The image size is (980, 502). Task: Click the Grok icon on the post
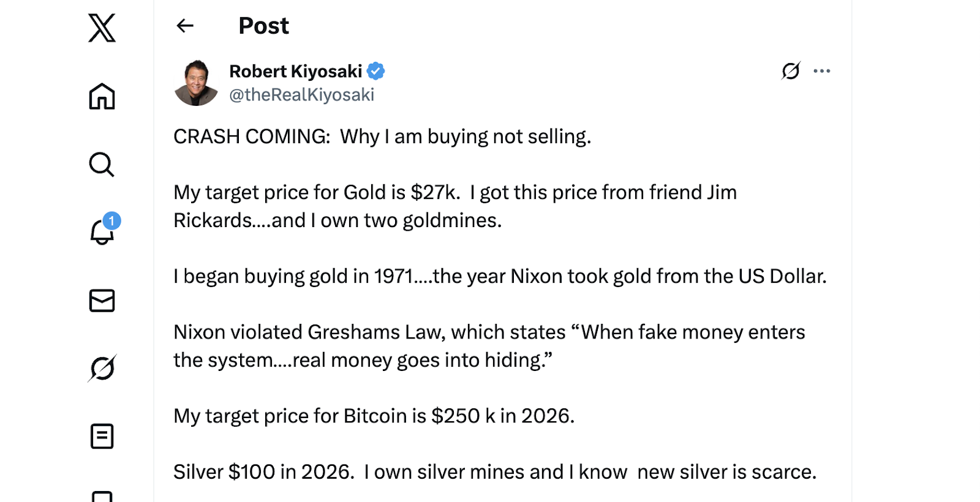(791, 71)
